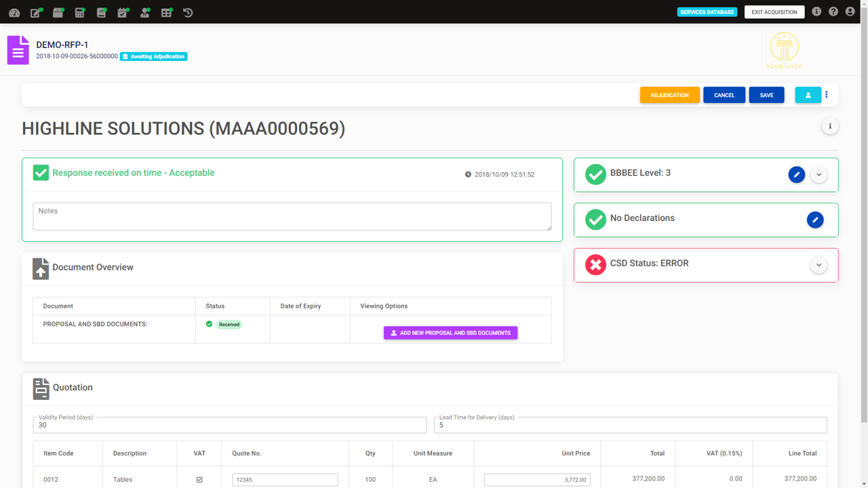
Task: Open the user account profile icon
Action: [850, 12]
